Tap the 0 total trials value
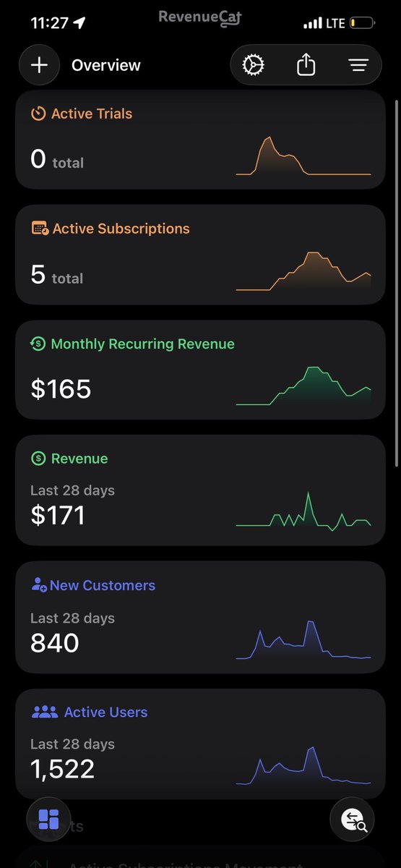This screenshot has height=868, width=401. pos(57,159)
